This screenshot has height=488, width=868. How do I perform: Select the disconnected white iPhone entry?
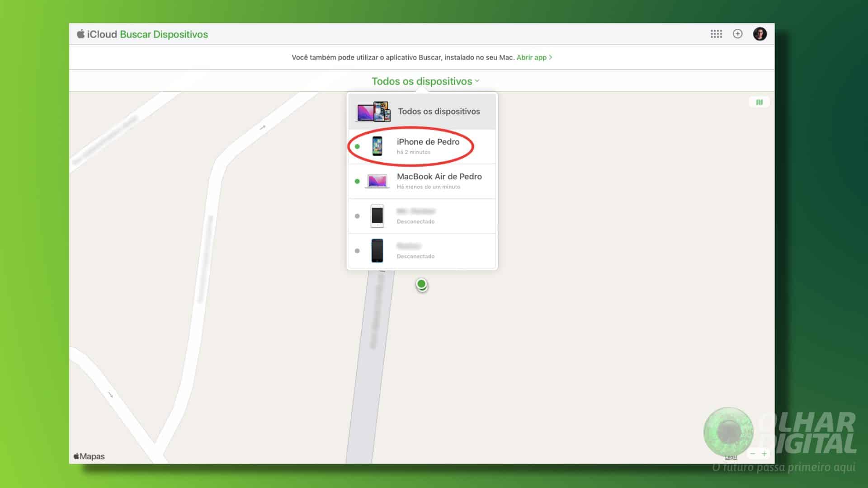422,216
